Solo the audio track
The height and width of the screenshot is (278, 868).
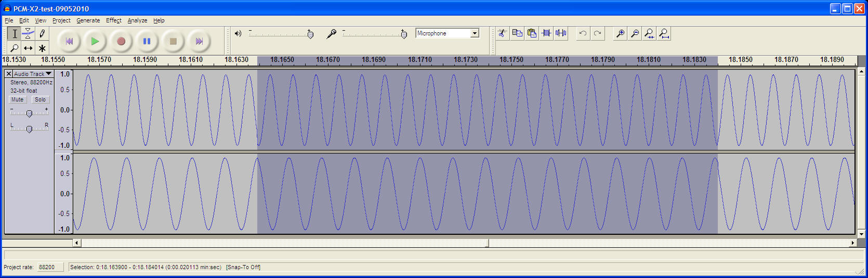(40, 99)
